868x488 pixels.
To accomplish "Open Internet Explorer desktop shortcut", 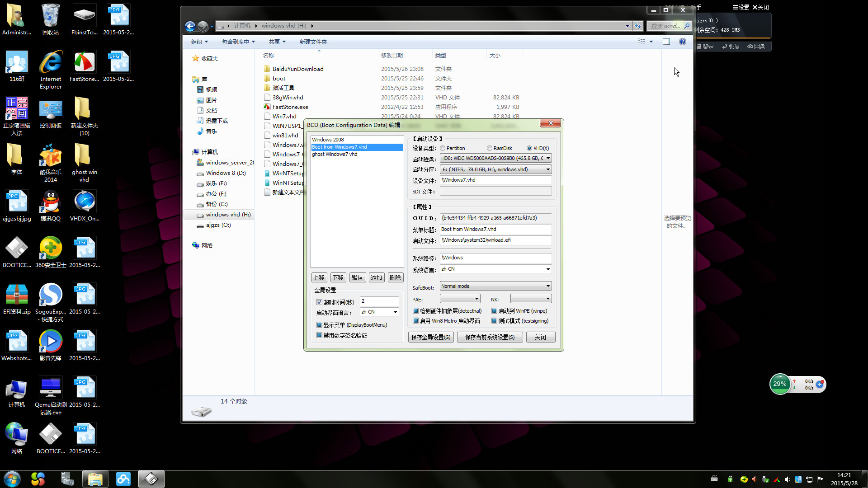I will pyautogui.click(x=51, y=70).
